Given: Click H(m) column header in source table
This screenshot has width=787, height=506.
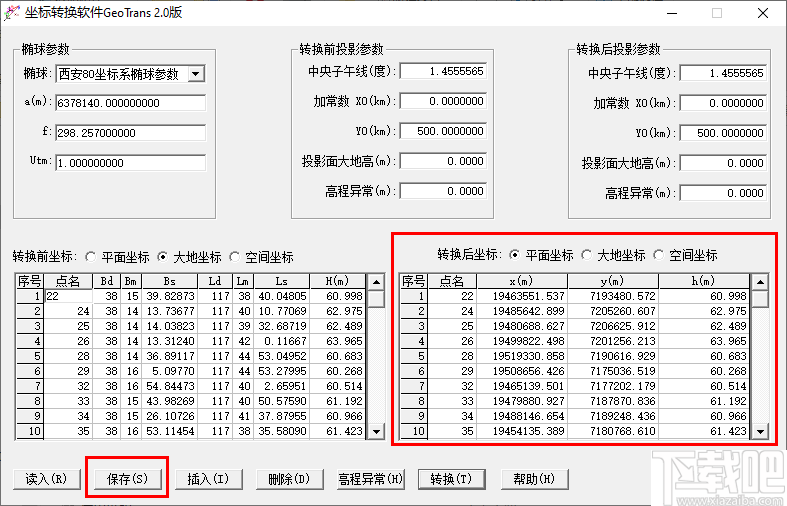Looking at the screenshot, I should click(x=337, y=281).
